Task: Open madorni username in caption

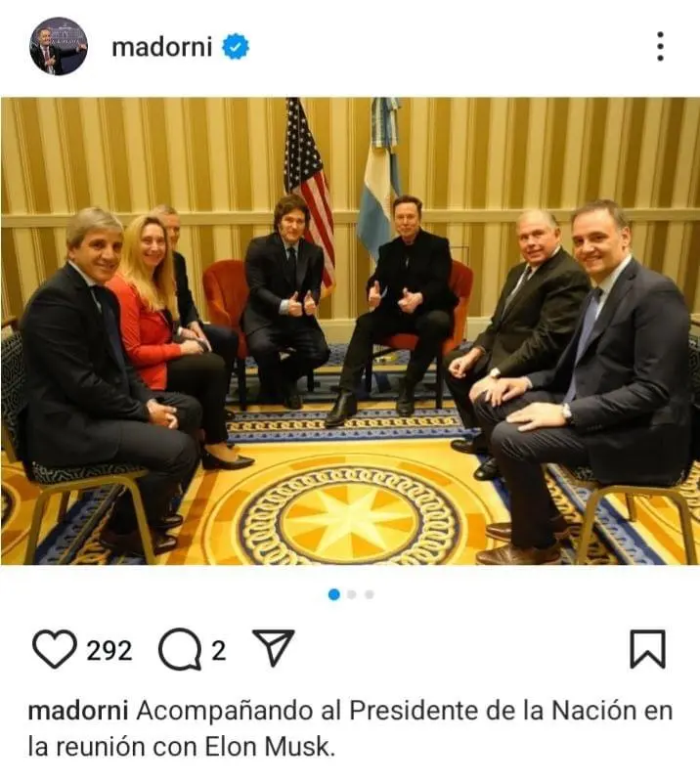Action: tap(78, 711)
